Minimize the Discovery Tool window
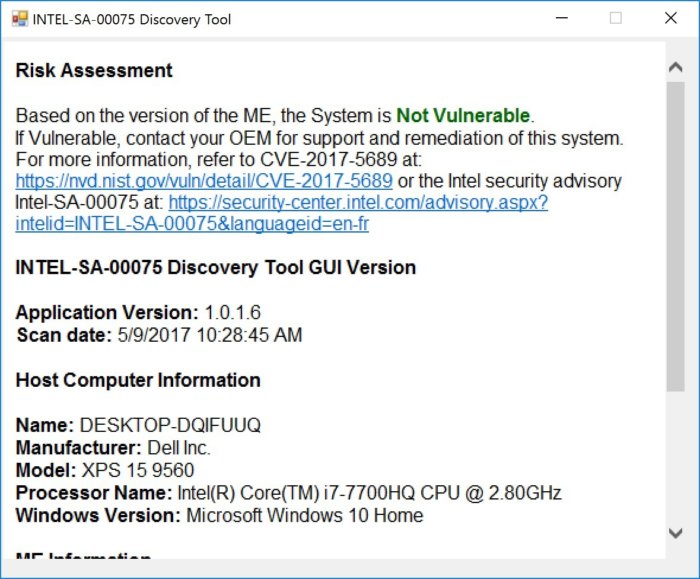Screen dimensions: 700x579 562,18
